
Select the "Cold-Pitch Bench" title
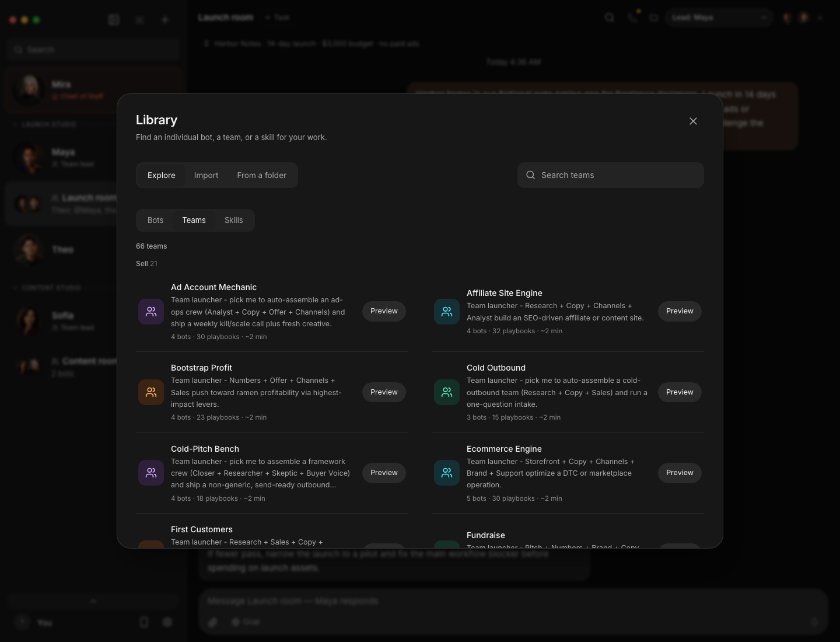coord(205,449)
